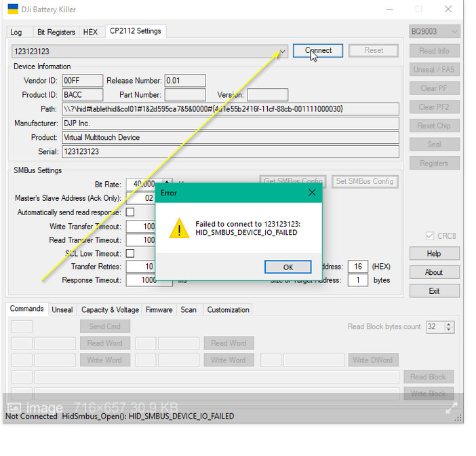Click the yellow warning icon in Error dialog

[179, 228]
